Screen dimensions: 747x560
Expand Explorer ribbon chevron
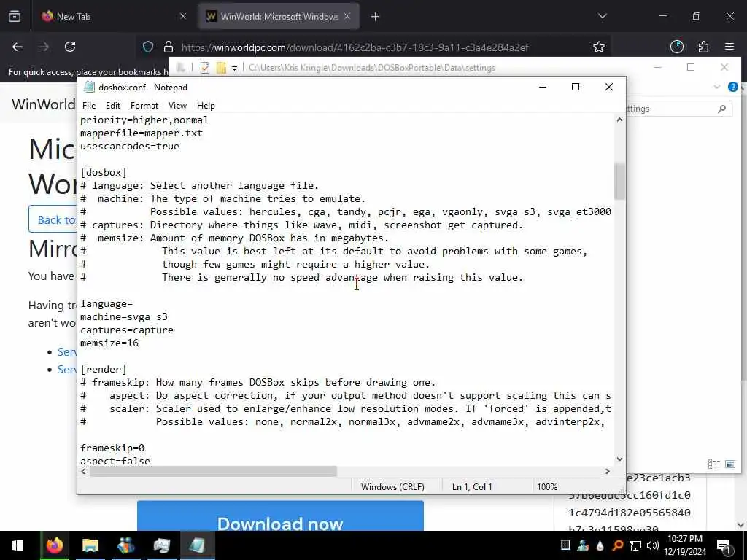click(x=717, y=87)
